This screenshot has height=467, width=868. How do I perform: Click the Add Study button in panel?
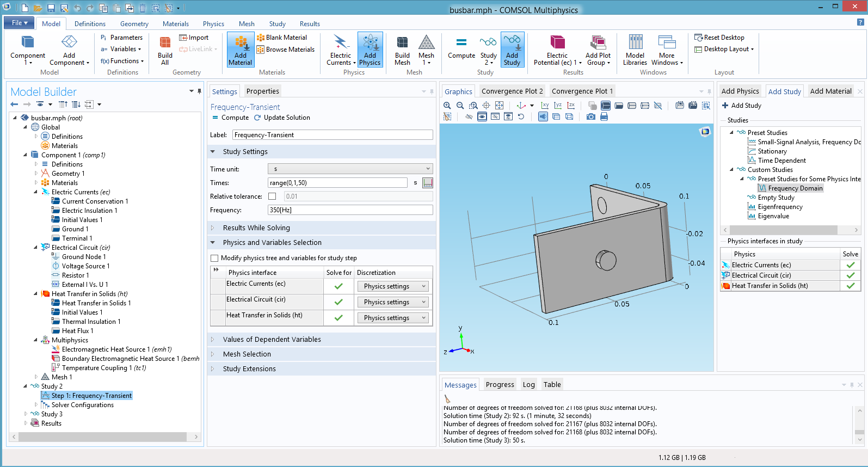[741, 106]
